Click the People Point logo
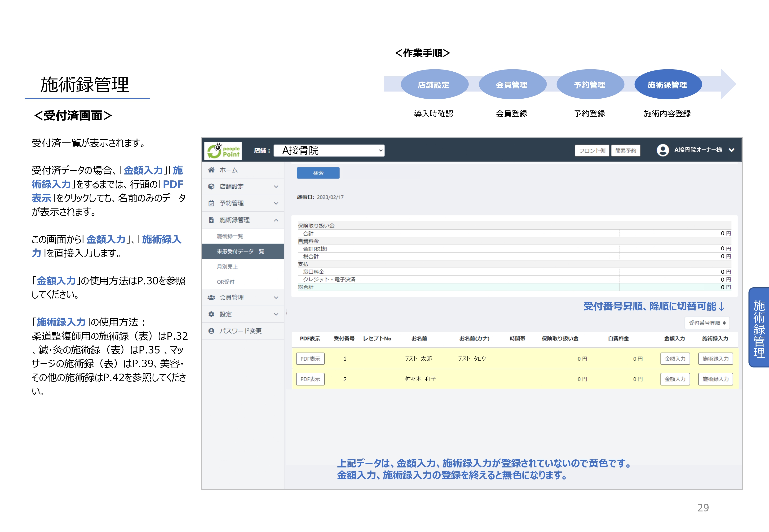The image size is (769, 532). [223, 151]
